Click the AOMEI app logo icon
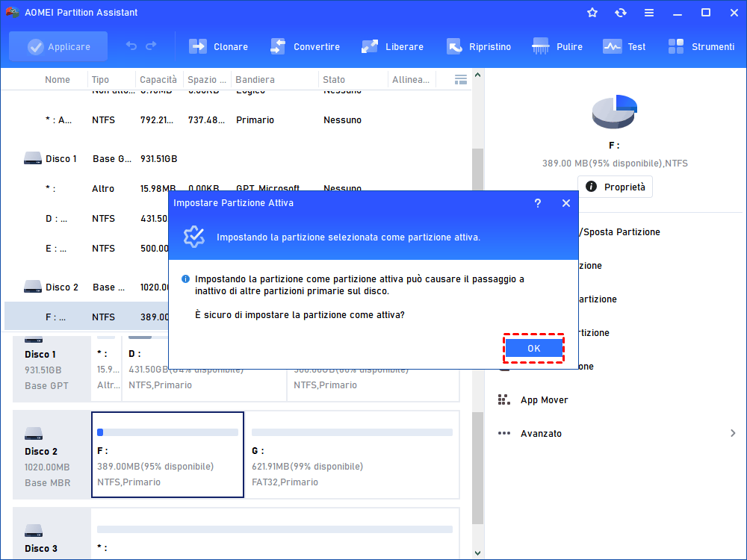The height and width of the screenshot is (560, 747). (12, 13)
